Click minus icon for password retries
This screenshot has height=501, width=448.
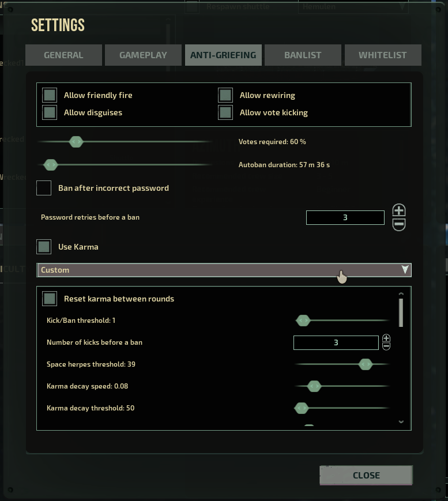[x=398, y=224]
